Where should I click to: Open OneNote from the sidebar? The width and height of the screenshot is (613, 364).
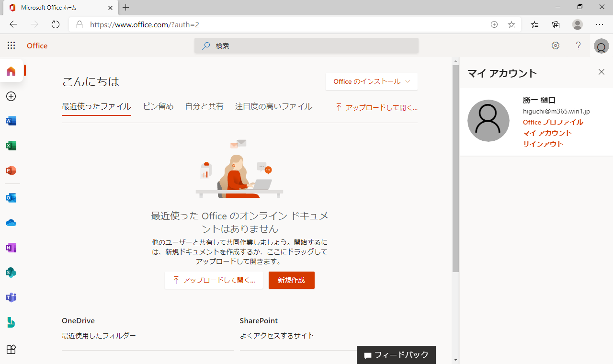(x=11, y=248)
